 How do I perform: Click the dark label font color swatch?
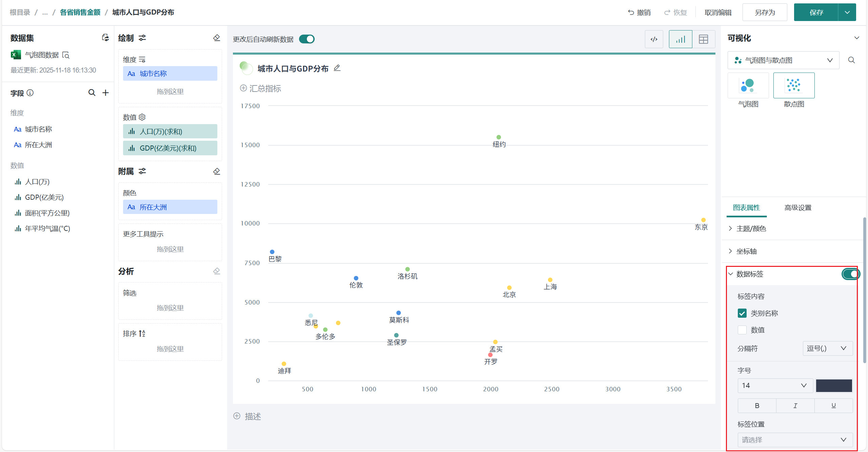(834, 386)
